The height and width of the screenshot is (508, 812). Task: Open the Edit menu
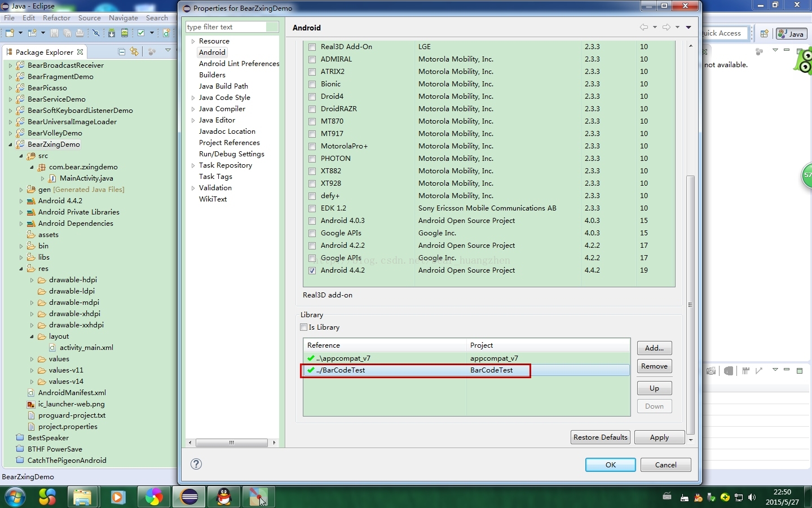click(x=29, y=18)
